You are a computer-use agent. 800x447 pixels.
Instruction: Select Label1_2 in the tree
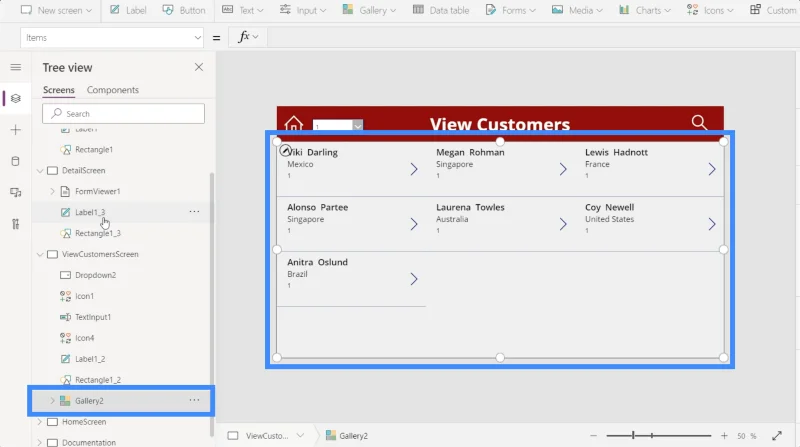[x=90, y=359]
